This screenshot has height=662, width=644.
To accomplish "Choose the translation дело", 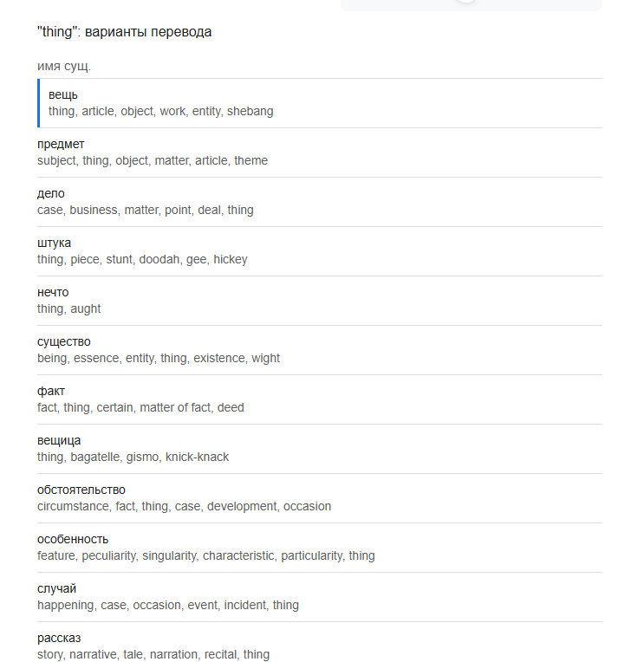I will pyautogui.click(x=50, y=194).
